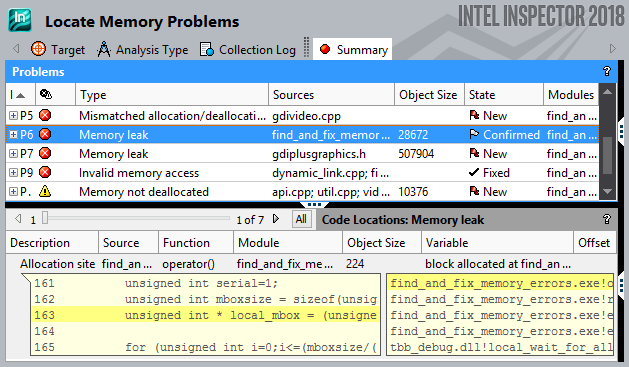Go to next code location arrow
Viewport: 629px width, 367px height.
[x=276, y=219]
